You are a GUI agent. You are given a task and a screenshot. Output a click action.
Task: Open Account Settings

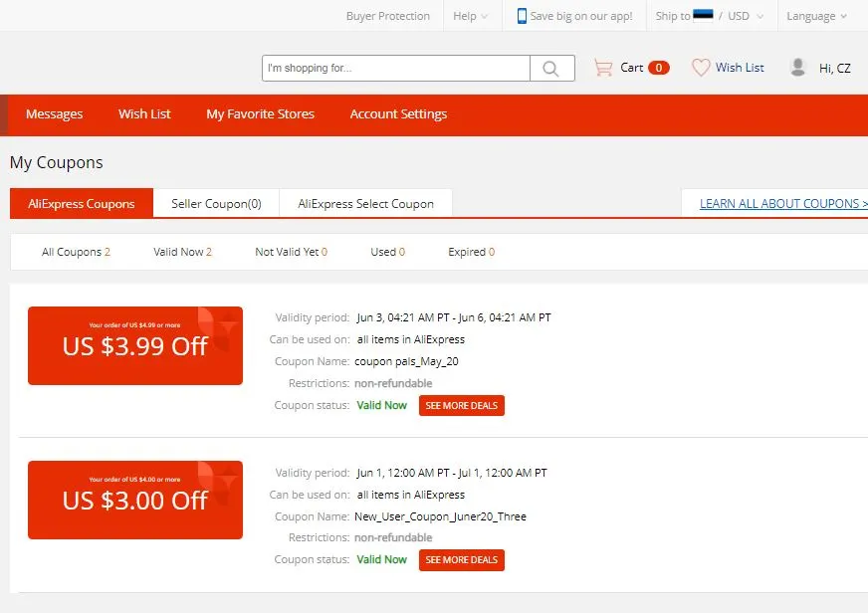pyautogui.click(x=398, y=114)
